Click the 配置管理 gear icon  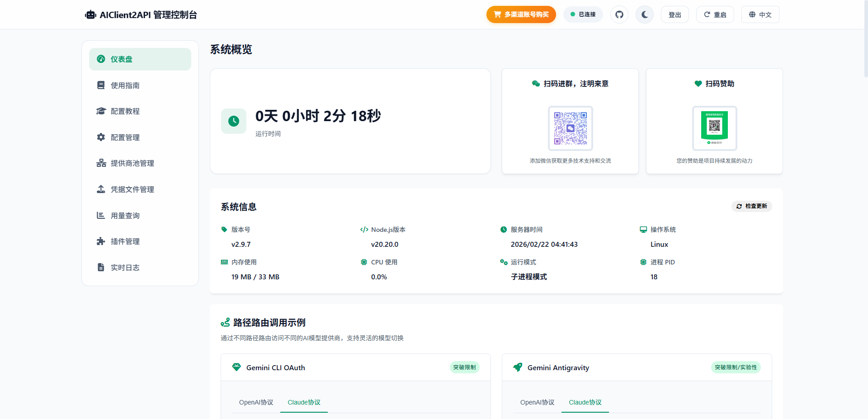tap(101, 137)
